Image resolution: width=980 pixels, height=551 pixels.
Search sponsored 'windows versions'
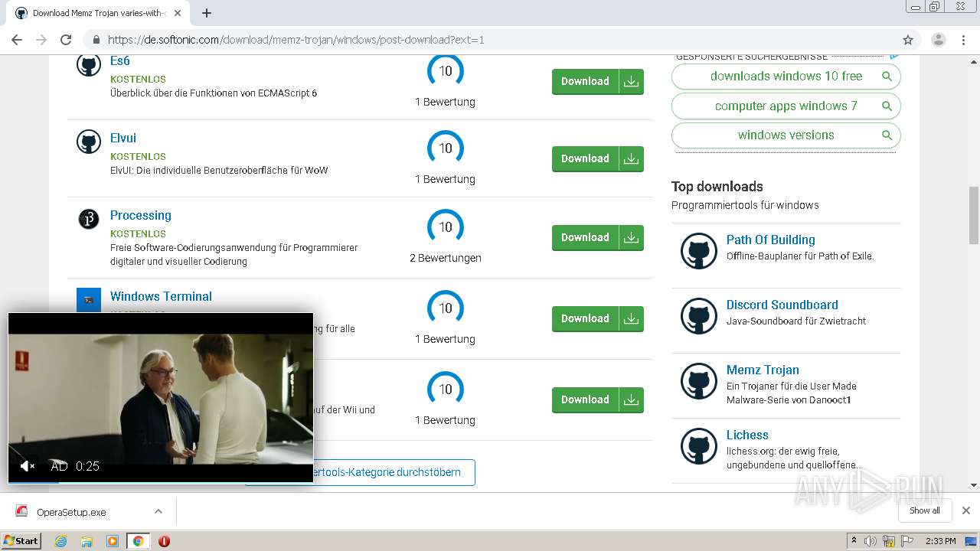(786, 135)
